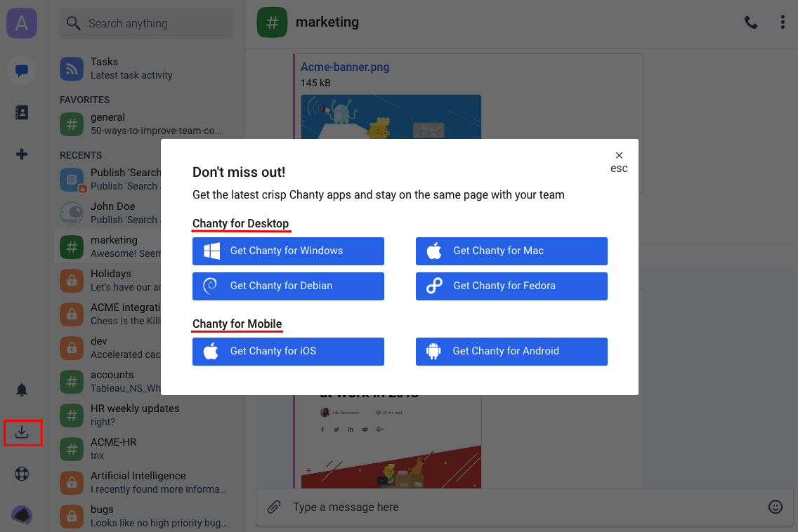Click the RECENTS section header
This screenshot has width=798, height=532.
tap(81, 155)
